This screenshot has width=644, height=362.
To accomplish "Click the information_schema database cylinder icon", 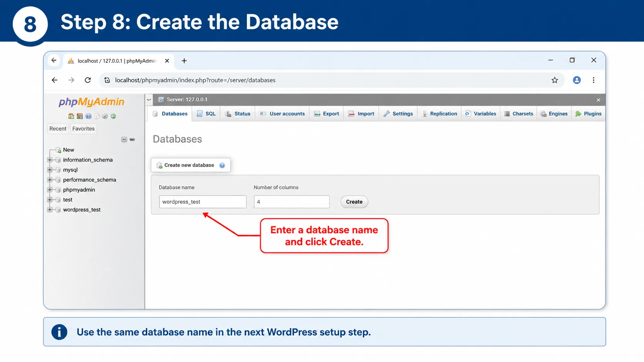I will 58,160.
